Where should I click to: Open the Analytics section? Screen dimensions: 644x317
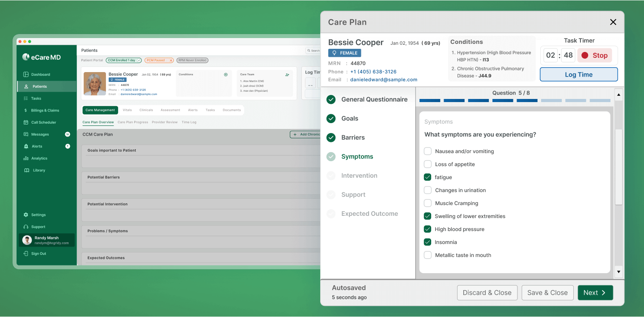[38, 158]
